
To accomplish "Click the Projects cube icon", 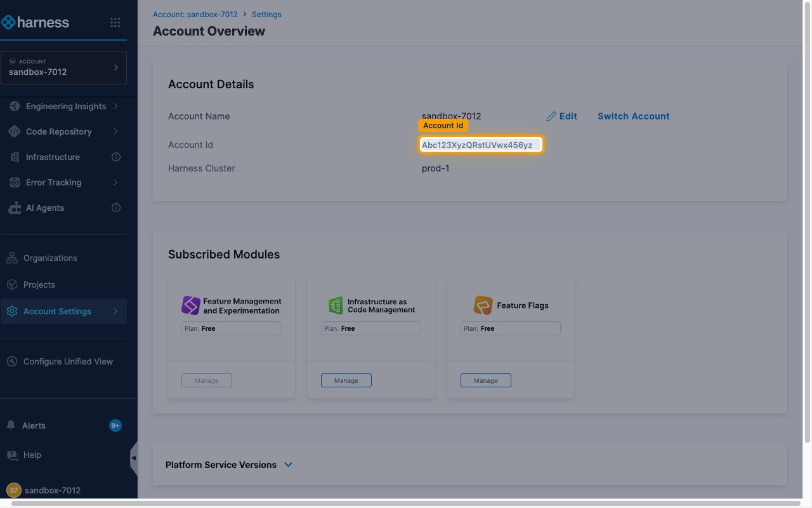I will pos(11,284).
